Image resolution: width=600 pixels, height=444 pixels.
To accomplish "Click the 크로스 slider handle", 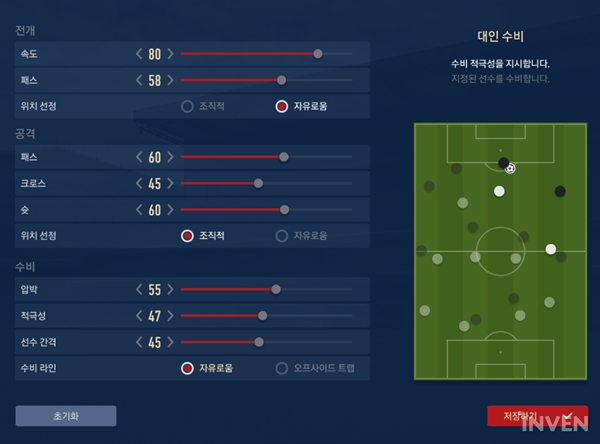I will 258,183.
